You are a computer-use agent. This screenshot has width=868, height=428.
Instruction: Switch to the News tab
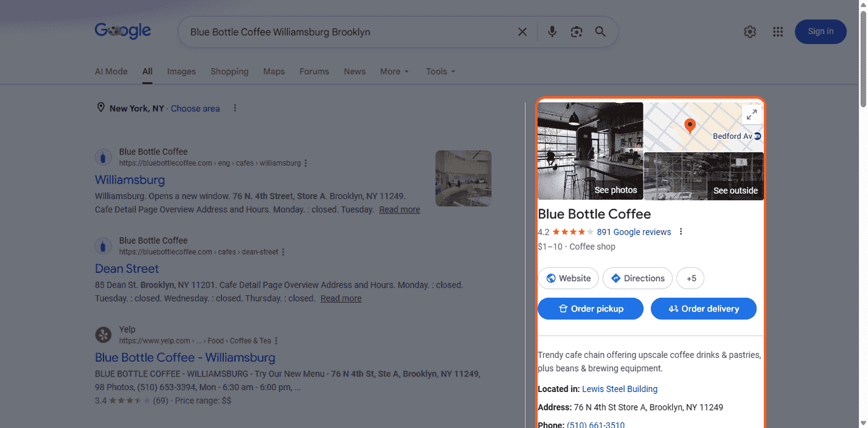[355, 71]
